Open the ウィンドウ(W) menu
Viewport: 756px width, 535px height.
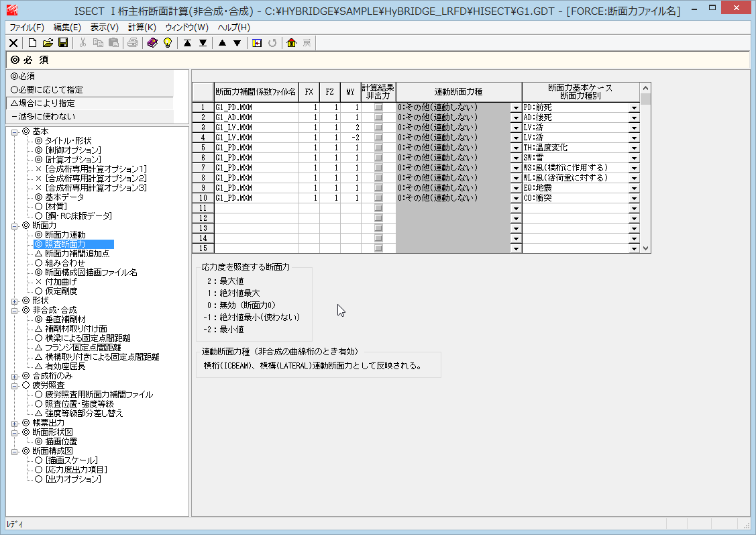click(186, 28)
